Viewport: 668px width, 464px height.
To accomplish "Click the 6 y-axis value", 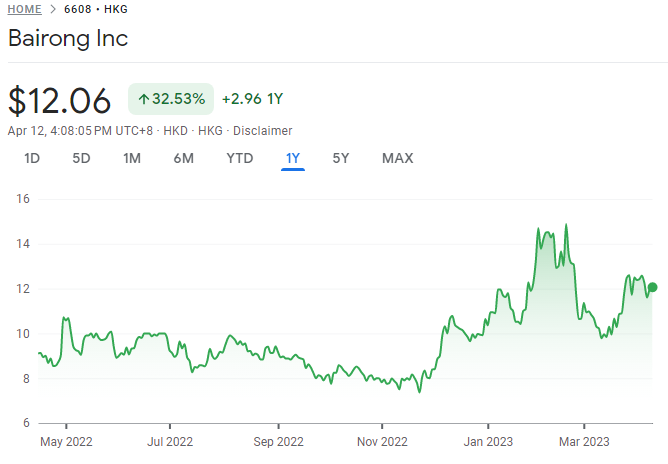I will [x=26, y=423].
